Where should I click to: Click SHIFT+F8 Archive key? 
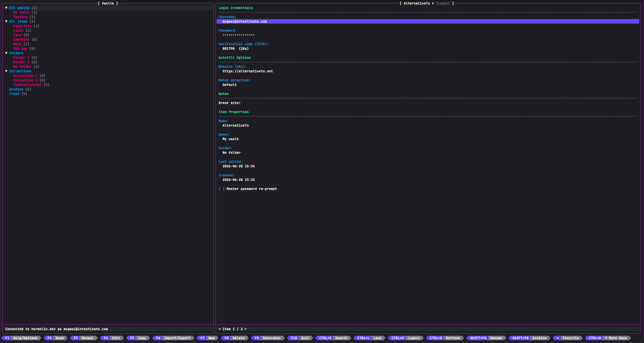(x=530, y=338)
